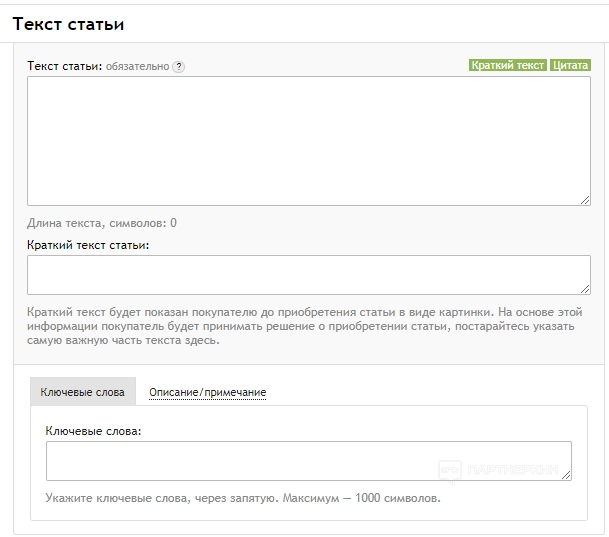609x537 pixels.
Task: Click the keywords hint about 1000 символов
Action: (243, 497)
